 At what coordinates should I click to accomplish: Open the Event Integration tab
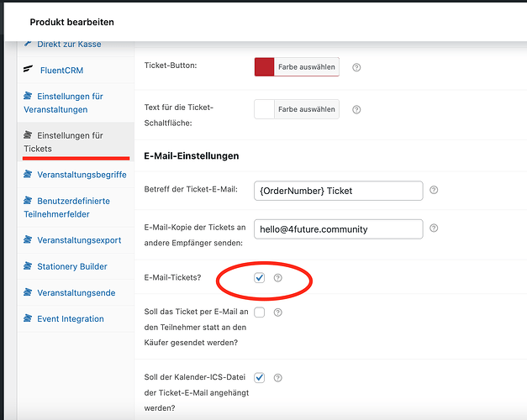71,319
